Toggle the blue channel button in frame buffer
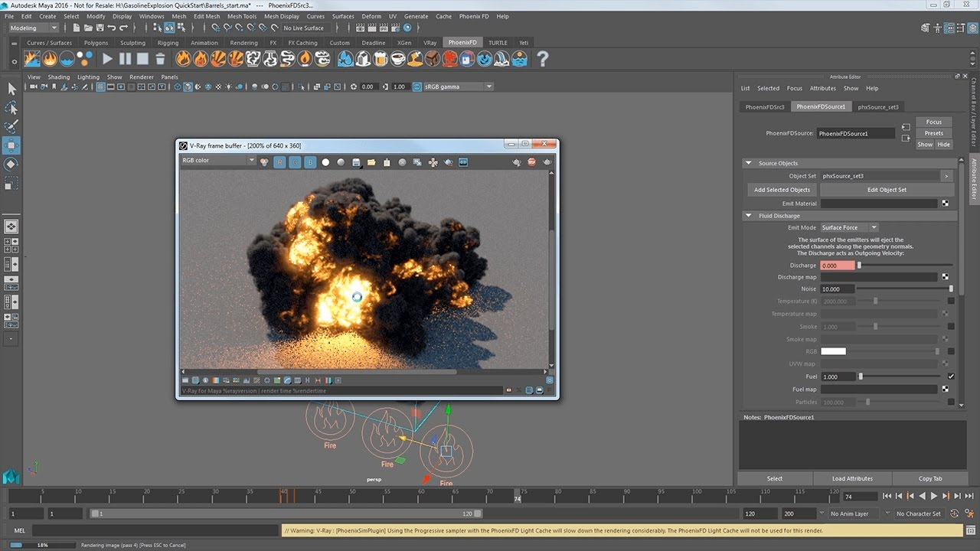 [310, 162]
